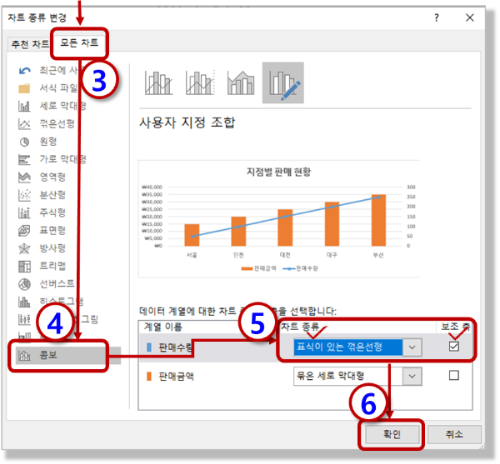The width and height of the screenshot is (500, 464).
Task: Choose the Sunburst chart icon
Action: coord(24,284)
